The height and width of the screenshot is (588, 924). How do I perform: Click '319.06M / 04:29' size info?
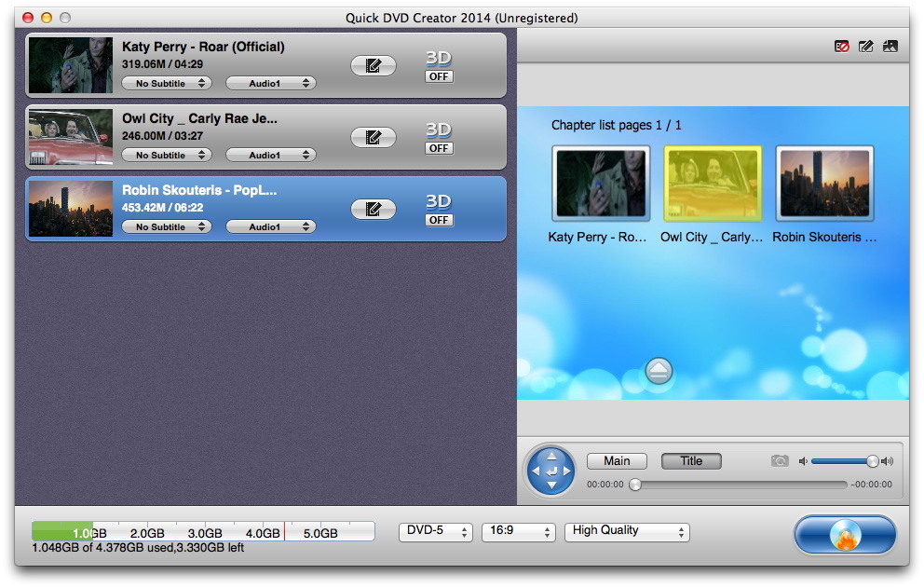pyautogui.click(x=163, y=64)
